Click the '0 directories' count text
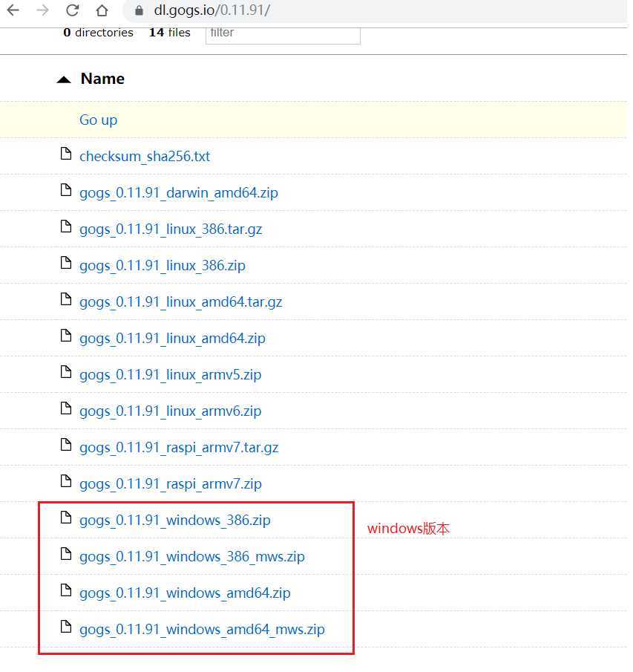Viewport: 633px width, 672px height. tap(98, 33)
